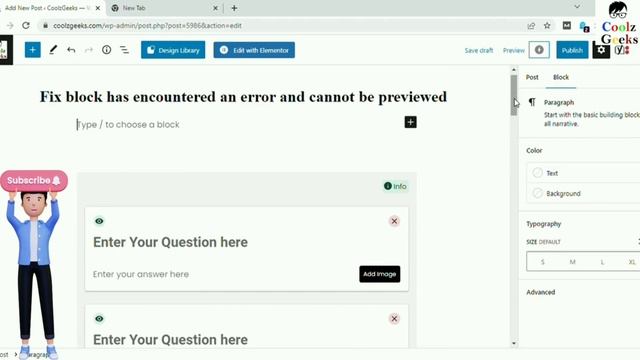Select font size L
Image resolution: width=640 pixels, height=360 pixels.
click(602, 262)
